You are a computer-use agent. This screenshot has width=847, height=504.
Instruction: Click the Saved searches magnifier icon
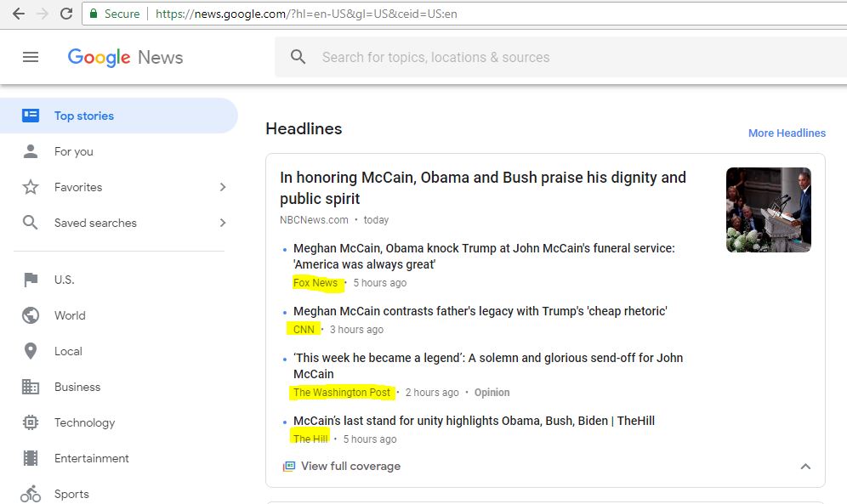click(31, 223)
